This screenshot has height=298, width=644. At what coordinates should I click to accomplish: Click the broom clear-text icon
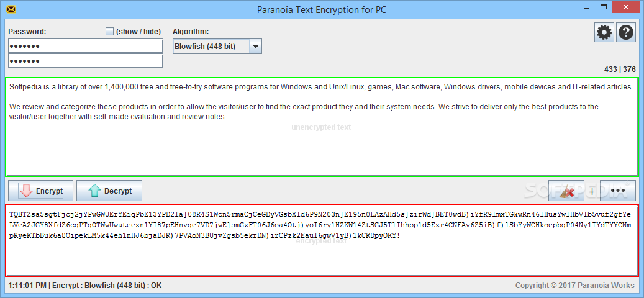click(x=566, y=191)
